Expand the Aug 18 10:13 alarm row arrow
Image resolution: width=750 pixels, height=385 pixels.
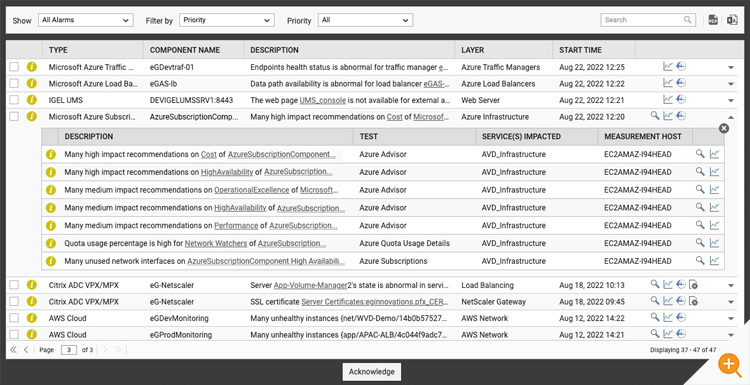pos(731,286)
